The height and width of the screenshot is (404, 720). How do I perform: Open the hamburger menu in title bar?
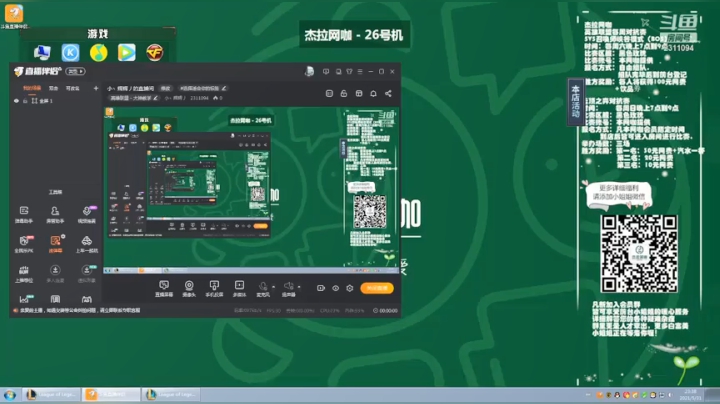[360, 72]
